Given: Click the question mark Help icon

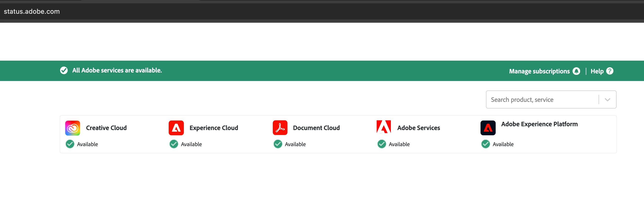Looking at the screenshot, I should pos(609,71).
